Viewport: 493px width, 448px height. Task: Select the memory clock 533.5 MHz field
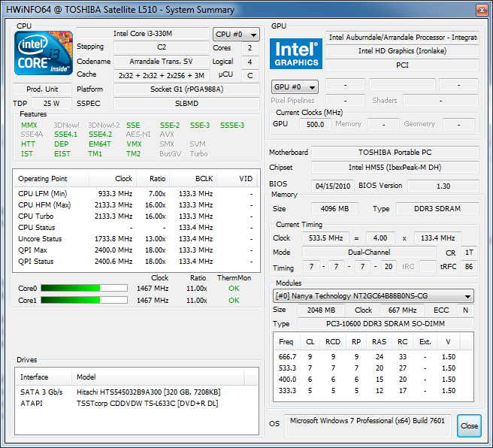tap(325, 238)
